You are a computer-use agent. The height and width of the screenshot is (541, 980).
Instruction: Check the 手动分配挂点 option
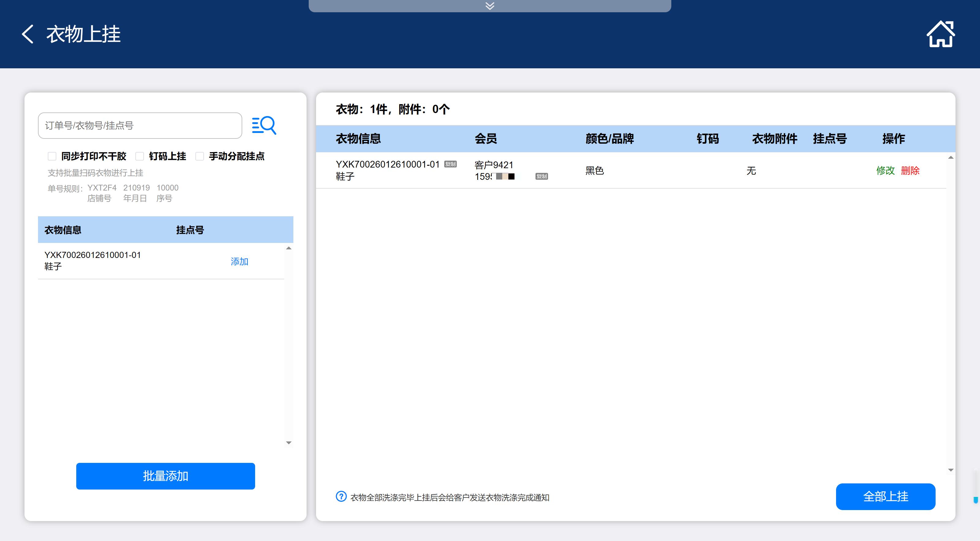(199, 156)
